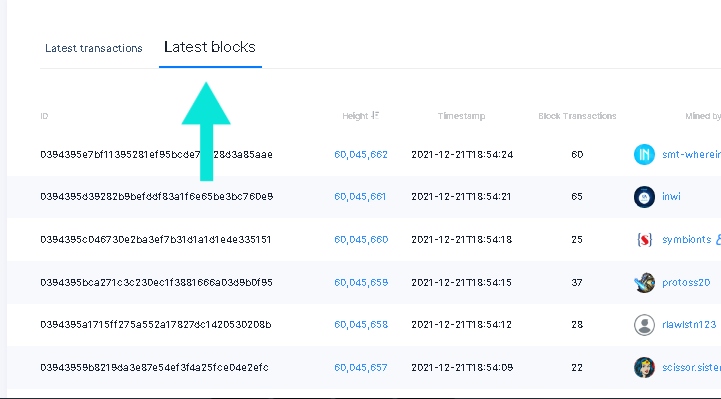Screen dimensions: 721x399
Task: Click transaction count 25 in symbionts row
Action: point(577,239)
